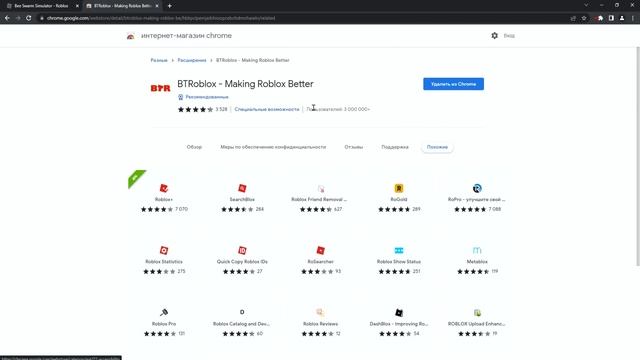Image resolution: width=640 pixels, height=360 pixels.
Task: Click the SearchBlox title text
Action: coord(242,200)
